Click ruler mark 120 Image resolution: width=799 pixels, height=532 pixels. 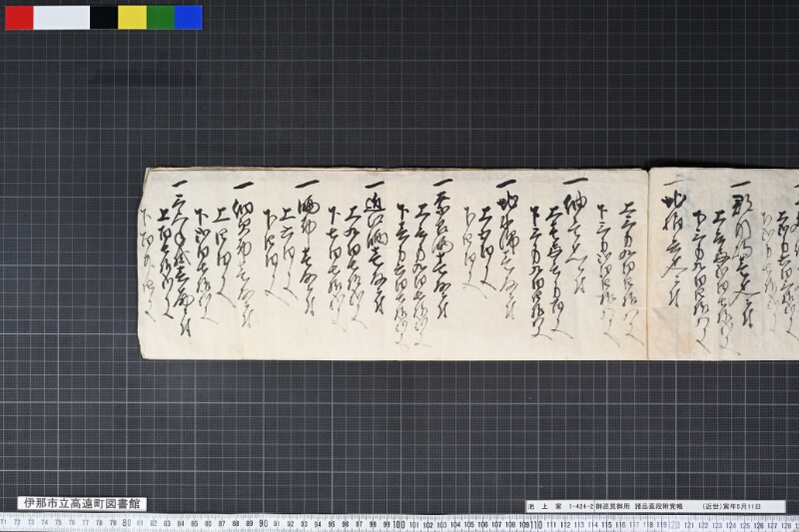coord(673,525)
